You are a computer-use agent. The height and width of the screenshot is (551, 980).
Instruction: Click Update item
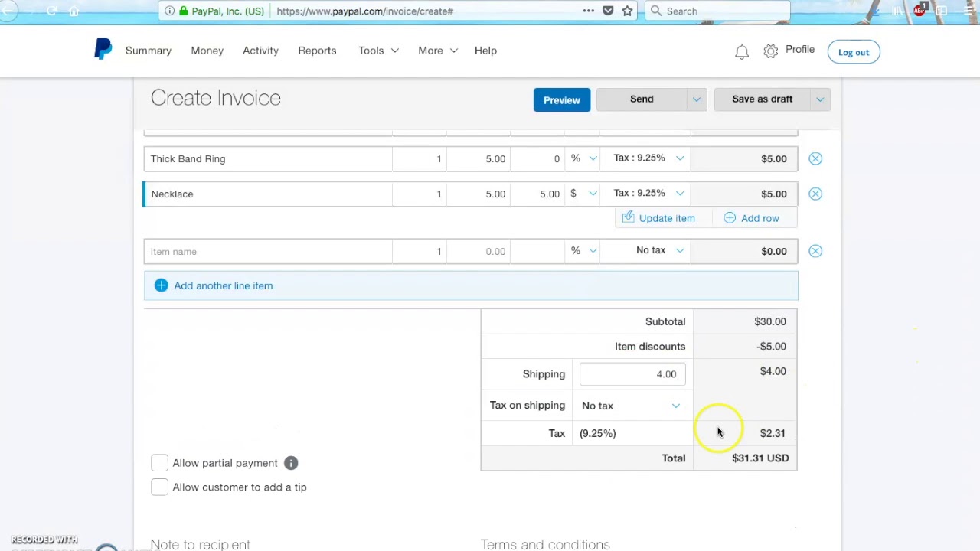pyautogui.click(x=658, y=218)
